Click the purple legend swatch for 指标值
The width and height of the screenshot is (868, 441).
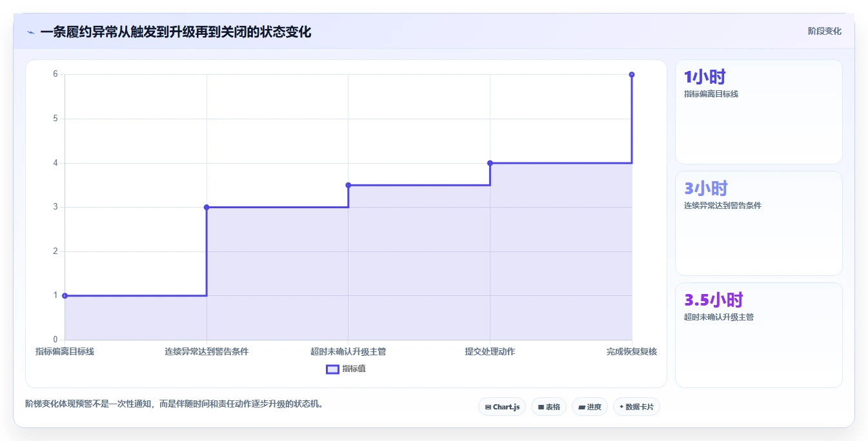tap(332, 369)
